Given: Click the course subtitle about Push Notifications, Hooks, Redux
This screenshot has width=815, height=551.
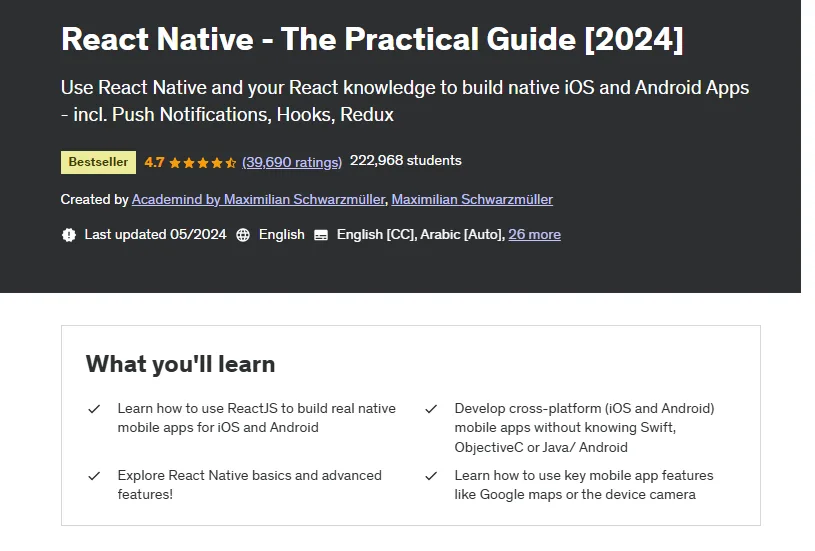Looking at the screenshot, I should (405, 101).
